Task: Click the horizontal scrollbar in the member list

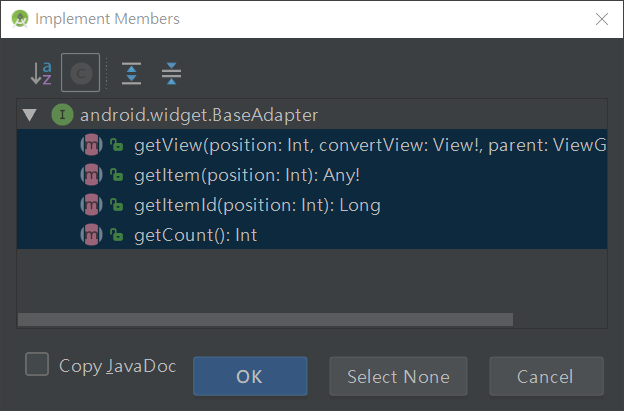Action: click(266, 320)
